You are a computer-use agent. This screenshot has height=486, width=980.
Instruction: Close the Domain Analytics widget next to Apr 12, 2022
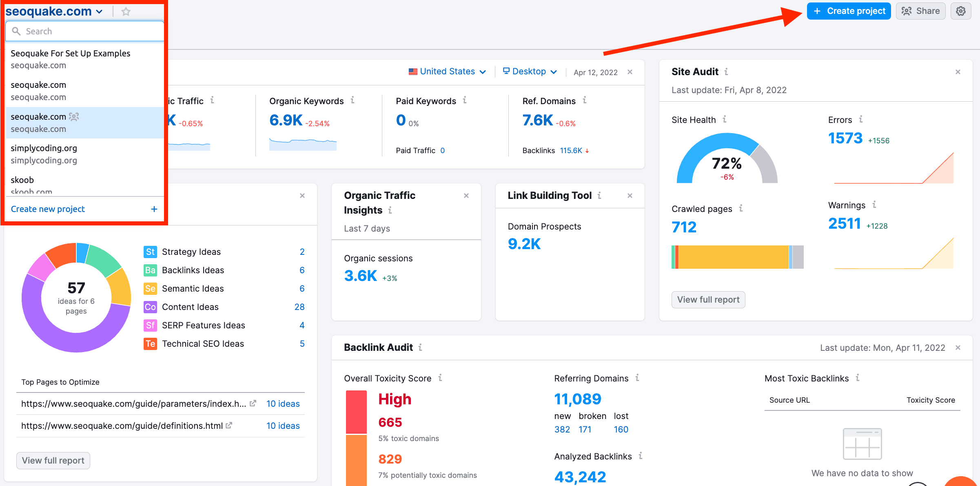pyautogui.click(x=630, y=72)
